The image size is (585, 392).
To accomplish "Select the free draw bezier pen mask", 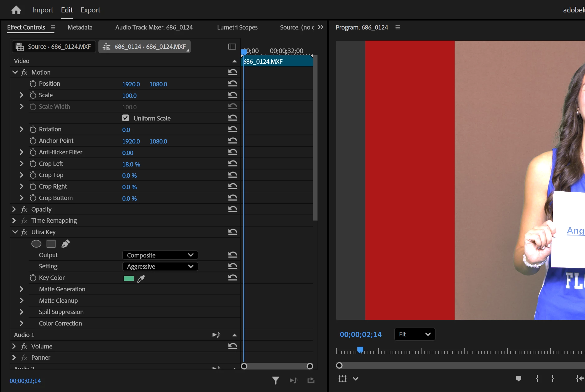I will [66, 244].
